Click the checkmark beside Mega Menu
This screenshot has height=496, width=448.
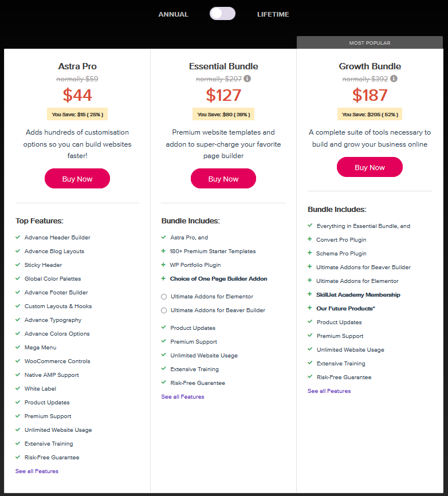click(x=18, y=348)
